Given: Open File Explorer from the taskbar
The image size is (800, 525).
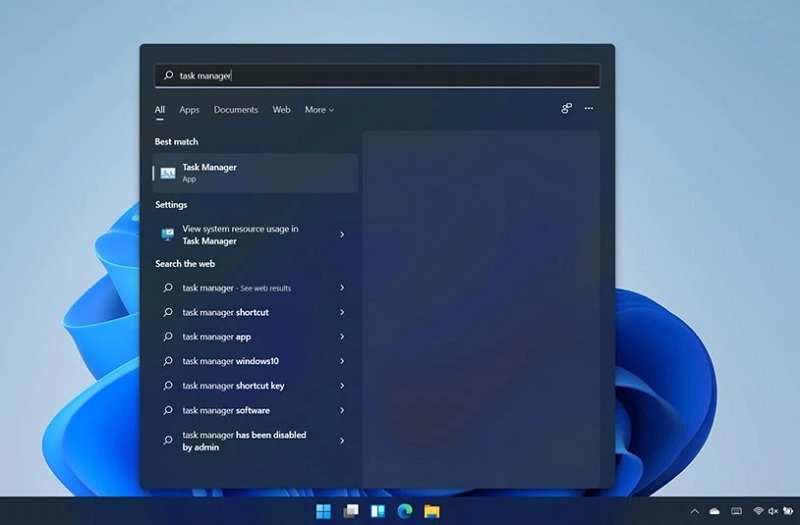Looking at the screenshot, I should coord(432,511).
